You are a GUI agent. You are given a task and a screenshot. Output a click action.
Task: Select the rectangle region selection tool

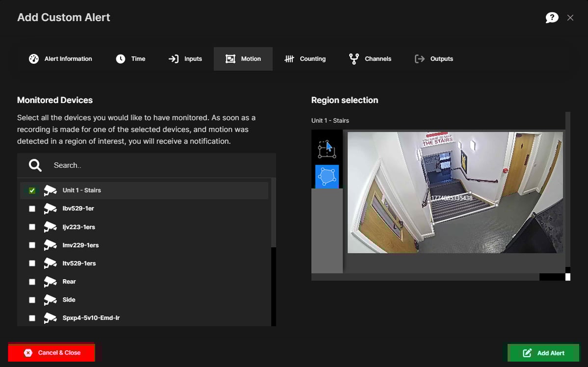pos(327,149)
